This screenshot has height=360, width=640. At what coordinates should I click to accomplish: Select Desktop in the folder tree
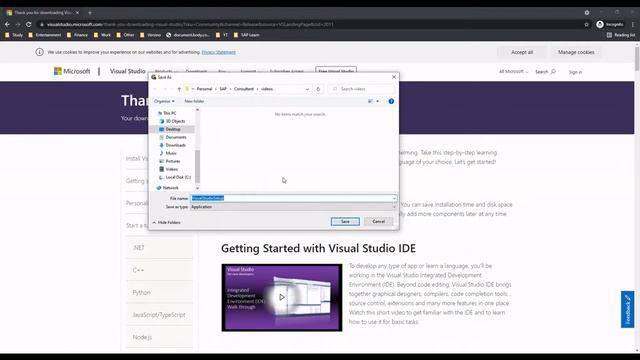click(x=172, y=129)
